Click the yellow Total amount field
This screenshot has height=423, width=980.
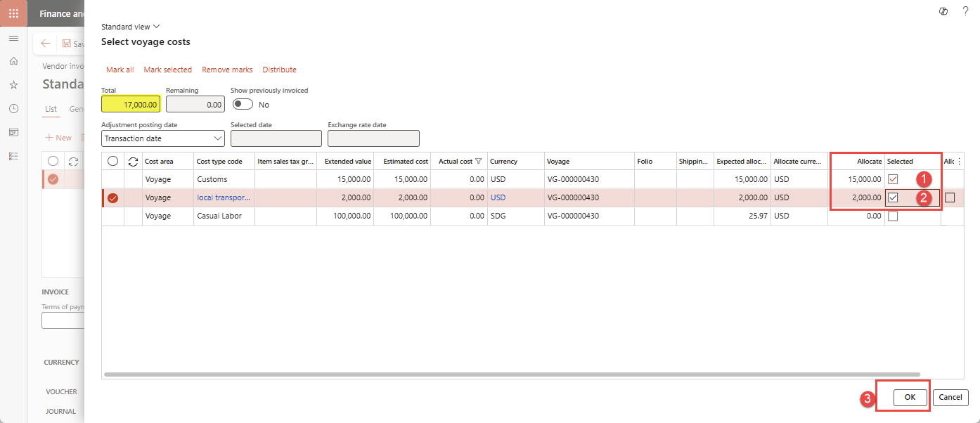[131, 104]
